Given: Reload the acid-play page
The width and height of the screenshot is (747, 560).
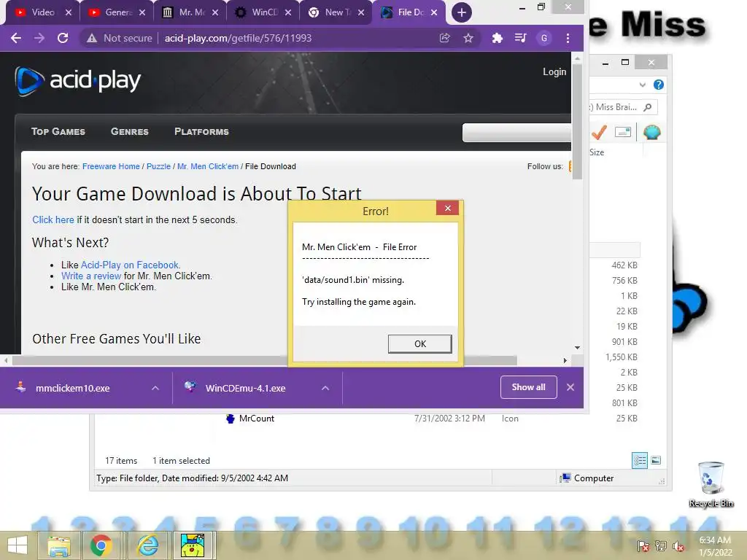Looking at the screenshot, I should pos(63,38).
